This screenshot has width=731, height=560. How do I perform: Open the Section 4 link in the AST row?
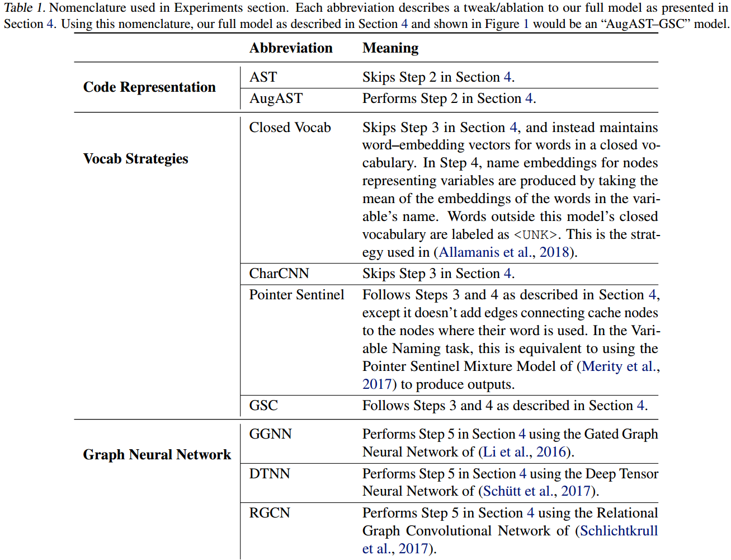[x=507, y=77]
